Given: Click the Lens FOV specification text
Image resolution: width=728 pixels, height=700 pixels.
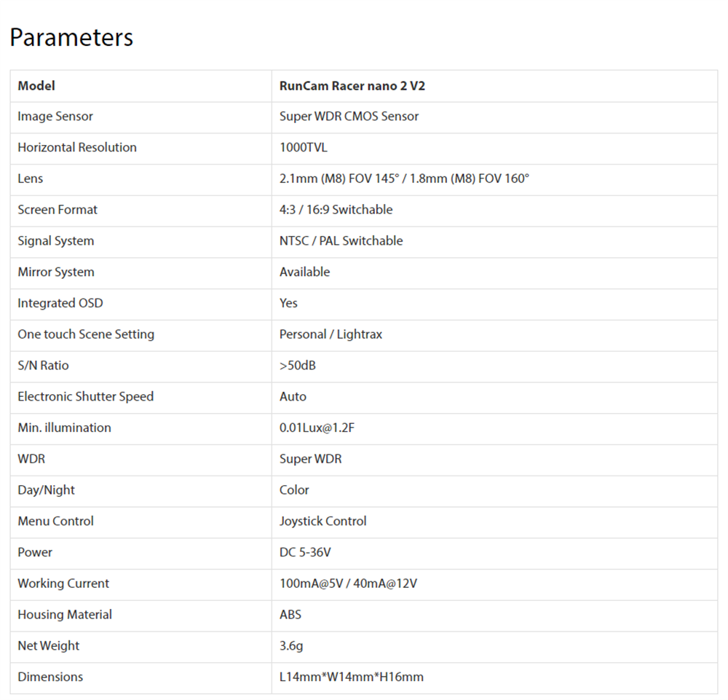Looking at the screenshot, I should point(404,178).
